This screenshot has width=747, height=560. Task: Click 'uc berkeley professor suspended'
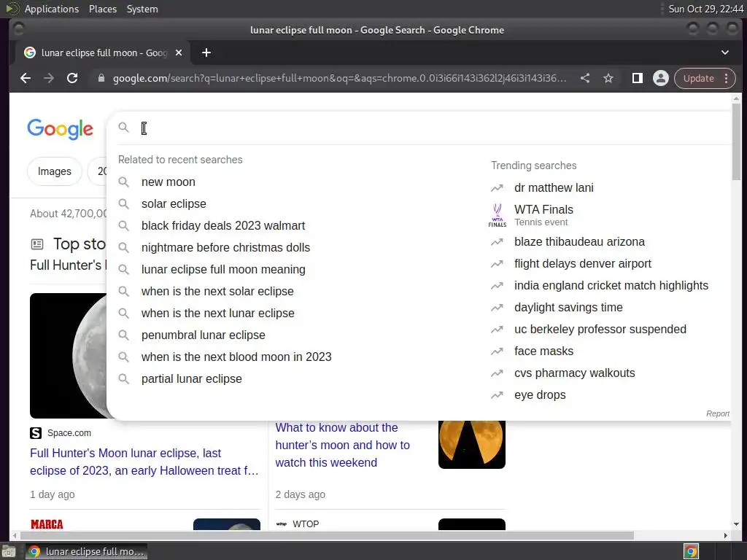pos(600,329)
